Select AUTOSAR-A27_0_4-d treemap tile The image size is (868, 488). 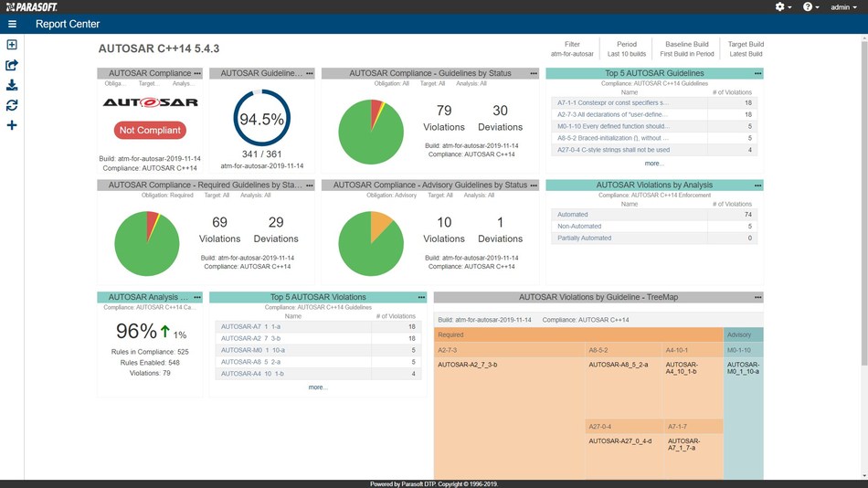click(624, 456)
